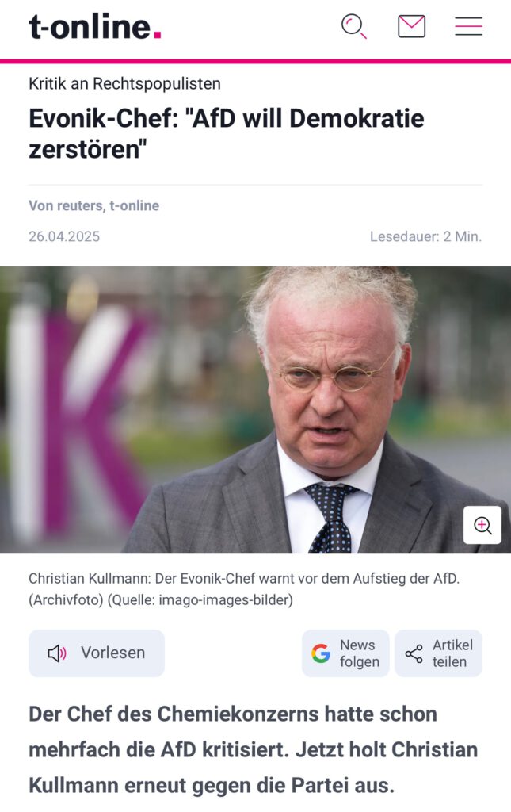The height and width of the screenshot is (812, 511).
Task: Click the share icon next to Artikel teilen
Action: [x=414, y=654]
